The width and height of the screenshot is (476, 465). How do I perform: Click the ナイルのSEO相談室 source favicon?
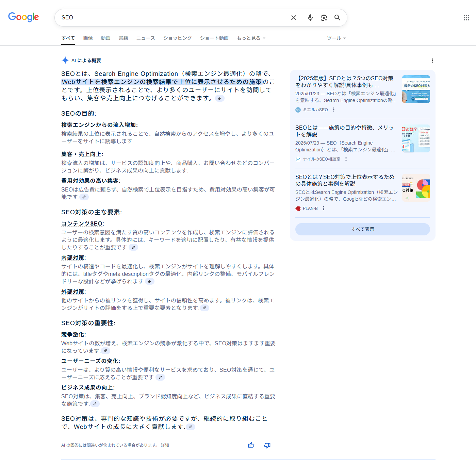point(298,159)
